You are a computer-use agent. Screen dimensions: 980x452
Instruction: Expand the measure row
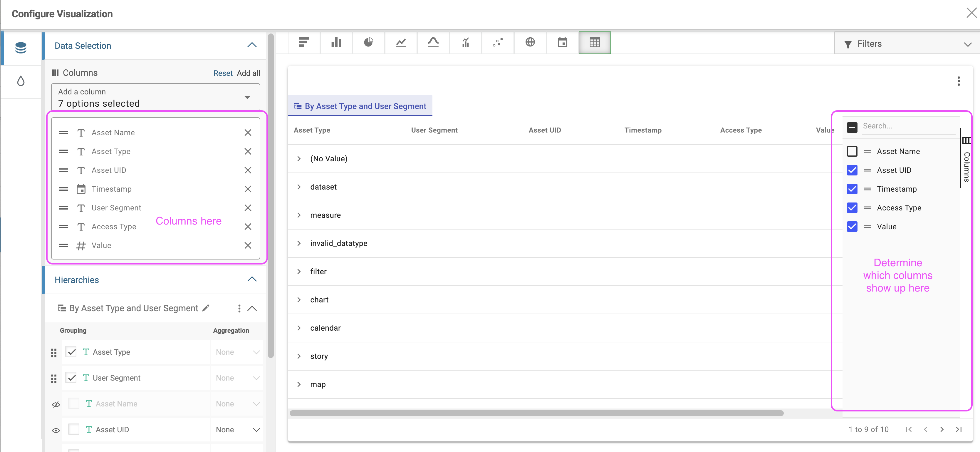299,215
